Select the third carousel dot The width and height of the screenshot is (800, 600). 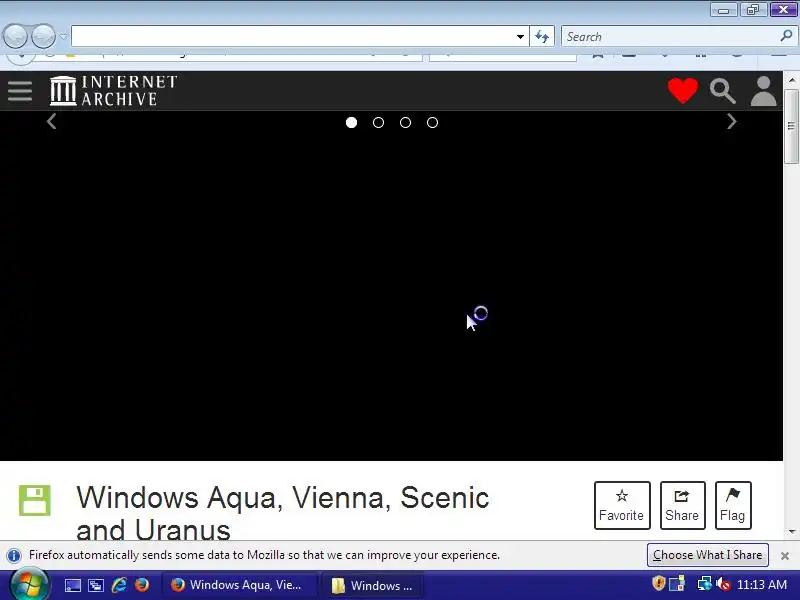click(x=405, y=122)
